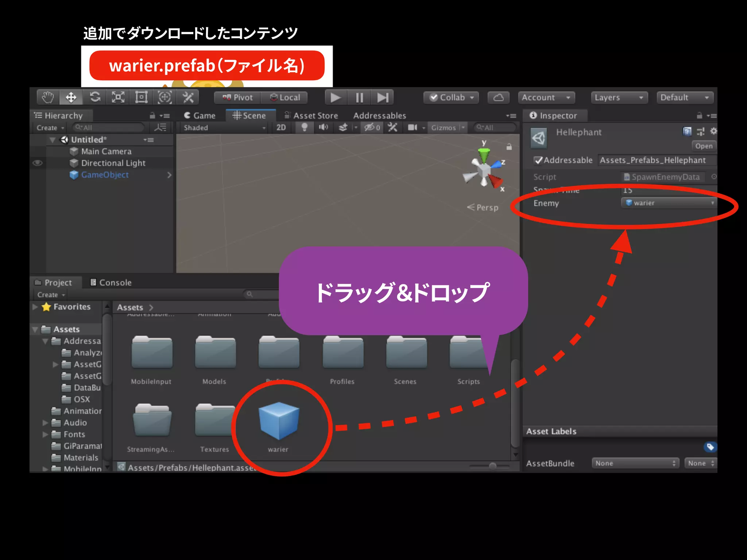This screenshot has height=560, width=747.
Task: Click the Open button in Inspector
Action: tap(704, 146)
